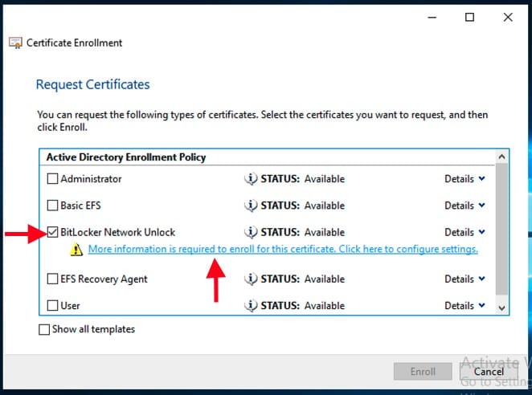Tick the EFS Recovery Agent checkbox

[53, 279]
